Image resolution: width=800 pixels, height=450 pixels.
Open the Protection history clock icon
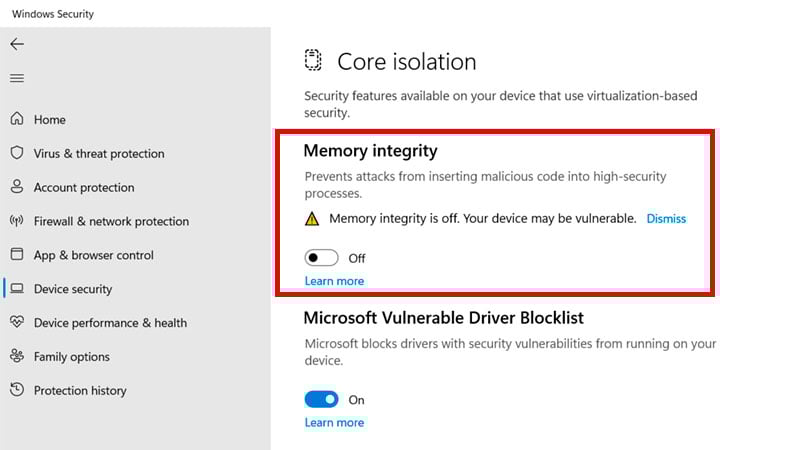pos(17,389)
